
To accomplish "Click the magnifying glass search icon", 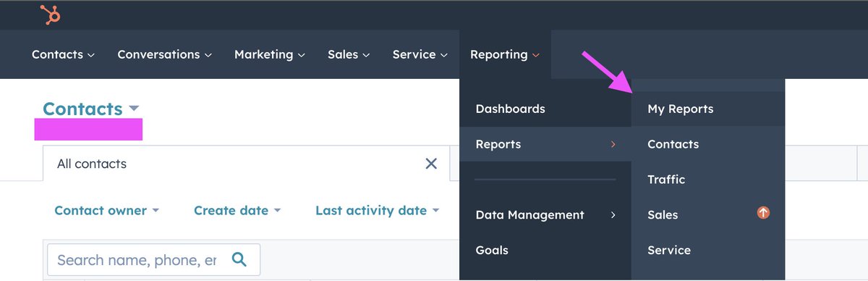I will coord(239,259).
